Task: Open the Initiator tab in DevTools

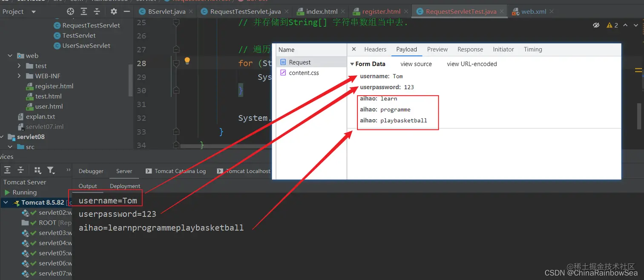Action: [503, 49]
